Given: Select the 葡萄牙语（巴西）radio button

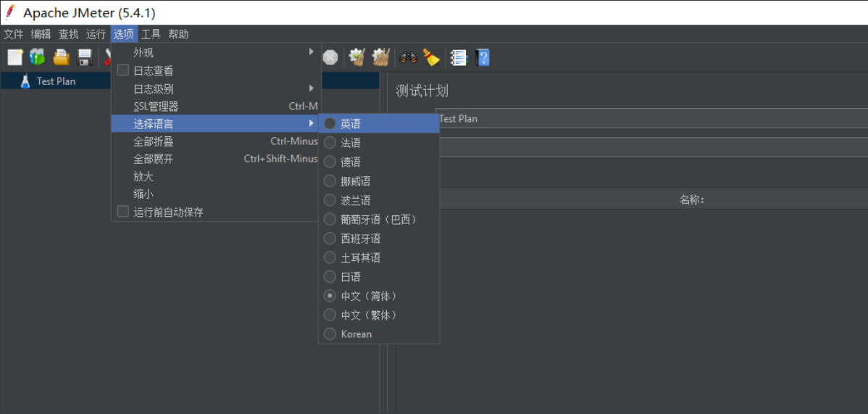Looking at the screenshot, I should coord(330,220).
